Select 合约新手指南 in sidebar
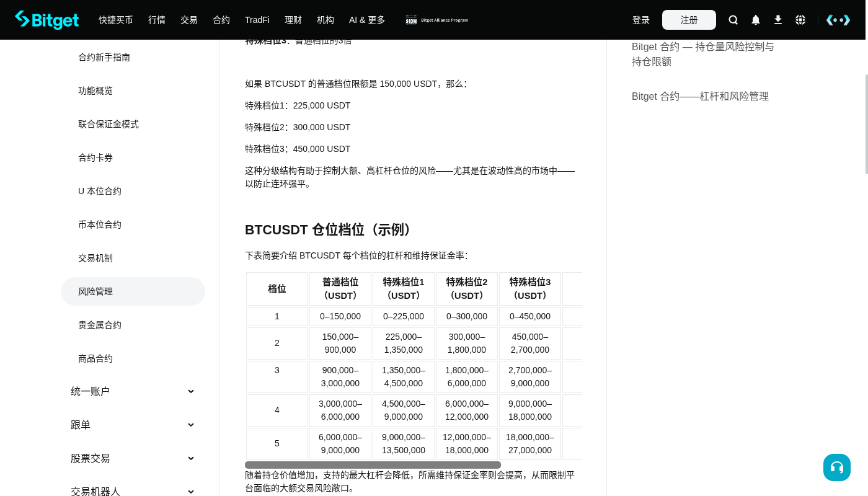868x496 pixels. [x=133, y=57]
